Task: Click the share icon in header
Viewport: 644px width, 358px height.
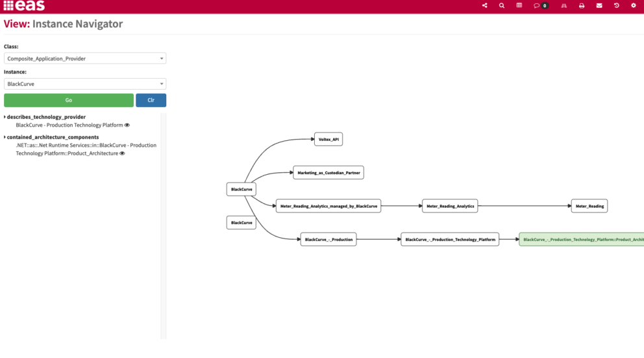Action: click(485, 6)
